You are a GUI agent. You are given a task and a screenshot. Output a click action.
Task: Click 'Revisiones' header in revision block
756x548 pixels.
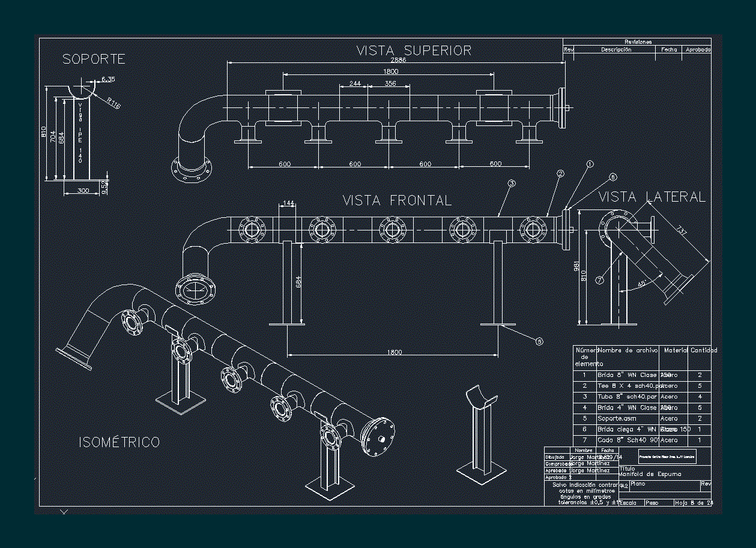[x=638, y=42]
